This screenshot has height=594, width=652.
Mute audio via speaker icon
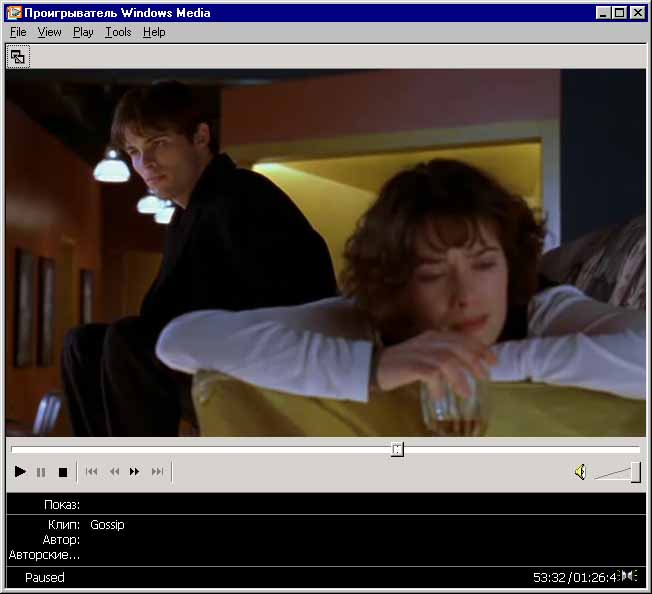580,472
